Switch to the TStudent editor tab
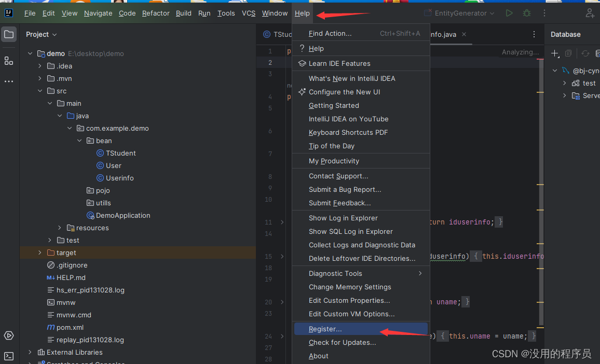 click(x=277, y=34)
